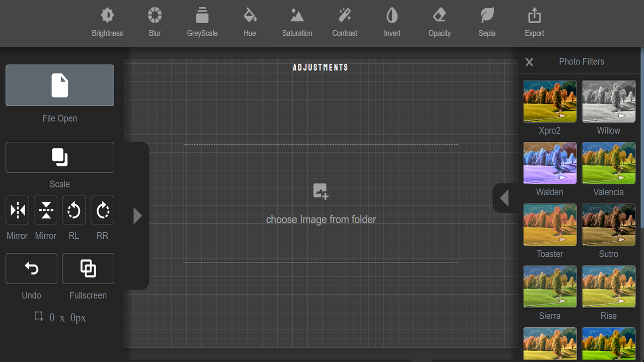
Task: Rotate the image left with RL
Action: click(73, 210)
